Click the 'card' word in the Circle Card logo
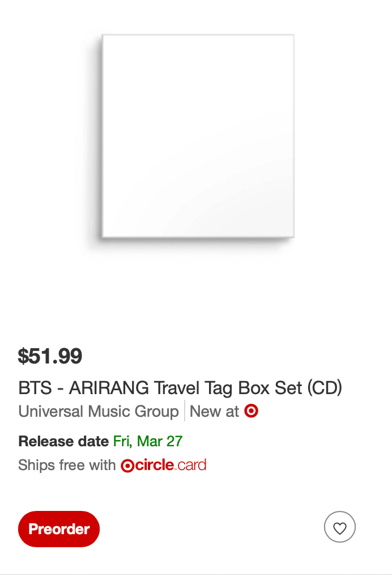Image resolution: width=392 pixels, height=575 pixels. (192, 466)
